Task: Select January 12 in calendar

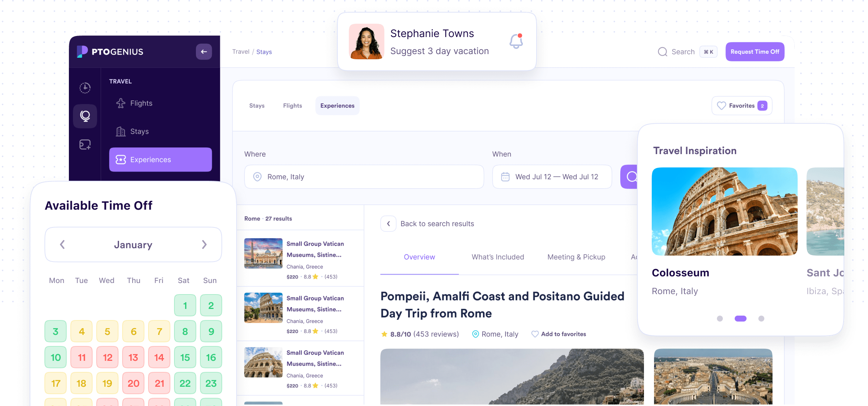Action: point(107,357)
